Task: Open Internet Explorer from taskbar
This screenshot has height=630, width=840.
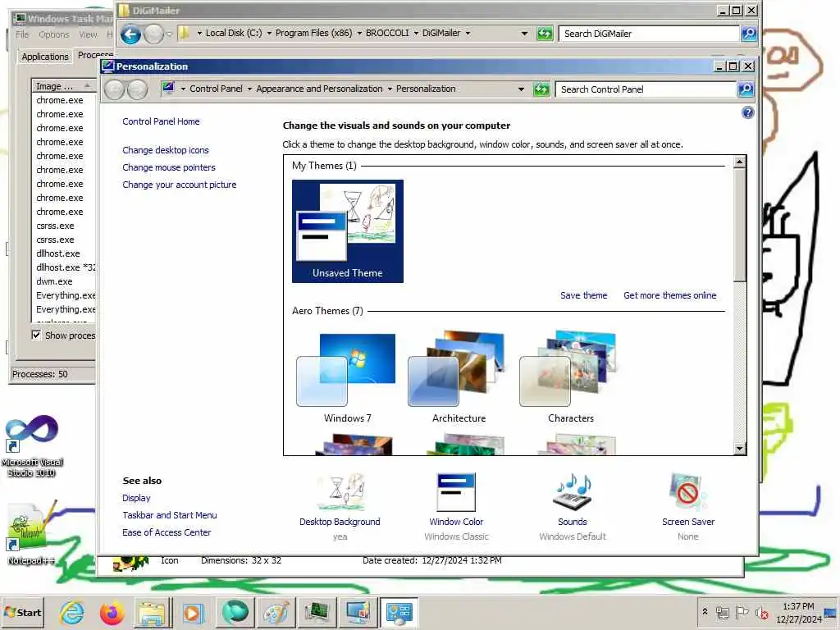Action: (x=71, y=612)
